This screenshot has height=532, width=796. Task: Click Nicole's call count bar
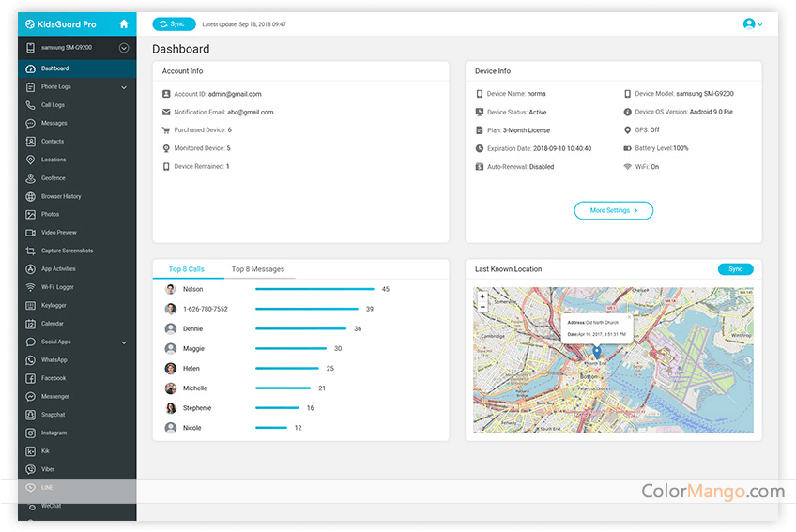click(x=271, y=428)
